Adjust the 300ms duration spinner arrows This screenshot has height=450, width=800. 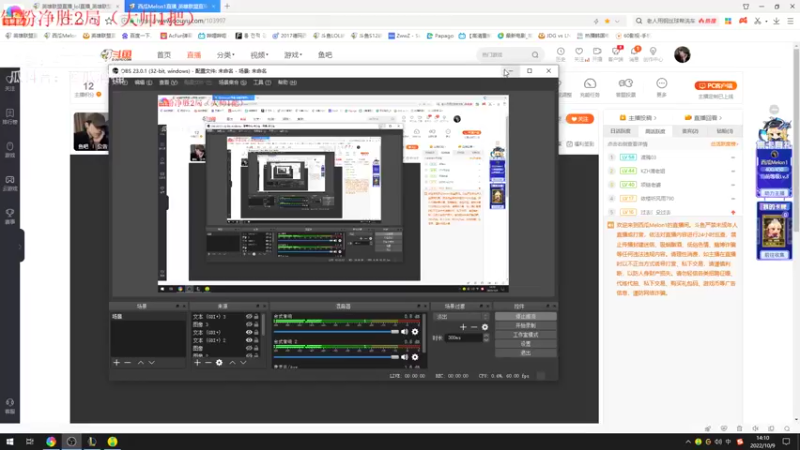486,338
